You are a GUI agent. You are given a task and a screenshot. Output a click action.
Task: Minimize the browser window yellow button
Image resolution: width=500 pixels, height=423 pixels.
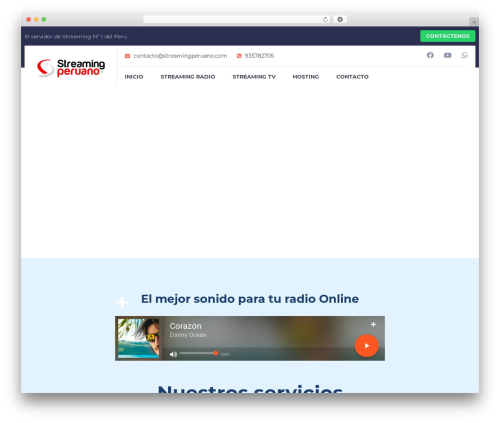[x=36, y=20]
